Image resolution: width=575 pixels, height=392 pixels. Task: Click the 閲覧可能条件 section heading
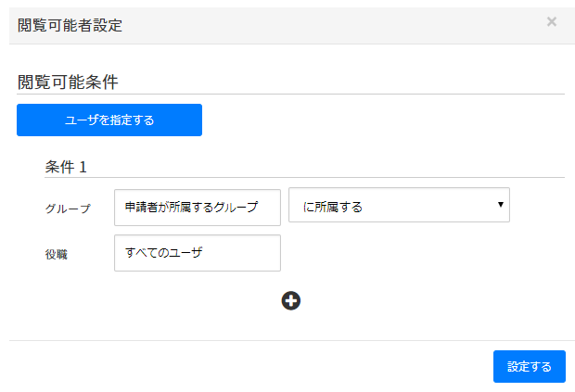68,82
